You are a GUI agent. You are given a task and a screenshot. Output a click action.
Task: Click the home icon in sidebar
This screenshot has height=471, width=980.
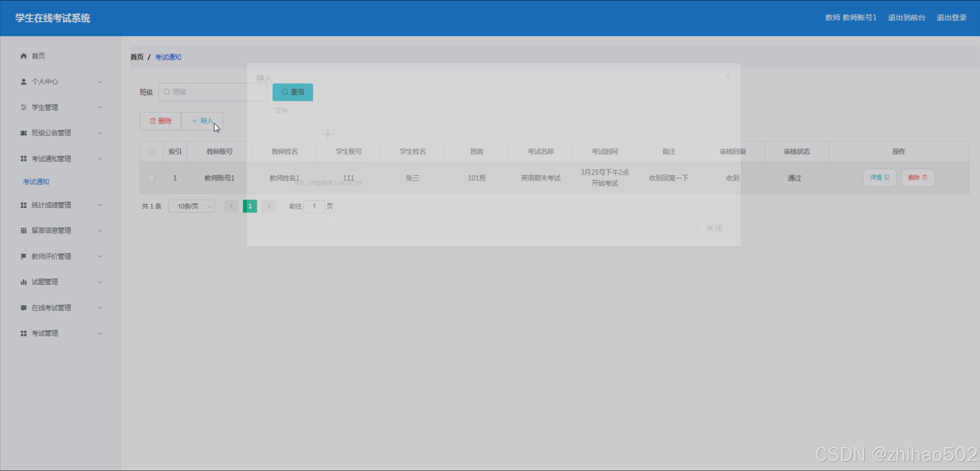23,56
